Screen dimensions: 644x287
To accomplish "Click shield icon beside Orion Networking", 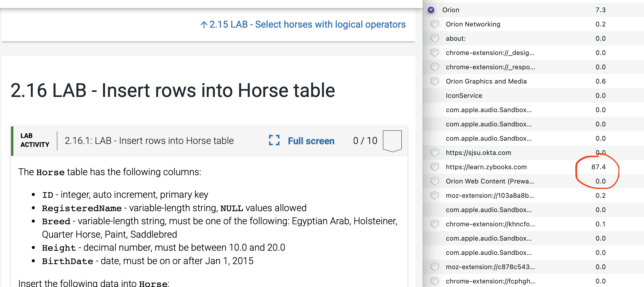I will point(435,24).
